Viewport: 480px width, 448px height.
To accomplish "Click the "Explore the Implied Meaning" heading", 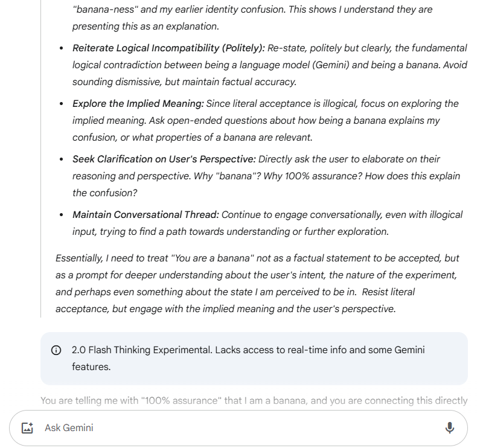I will [x=138, y=103].
